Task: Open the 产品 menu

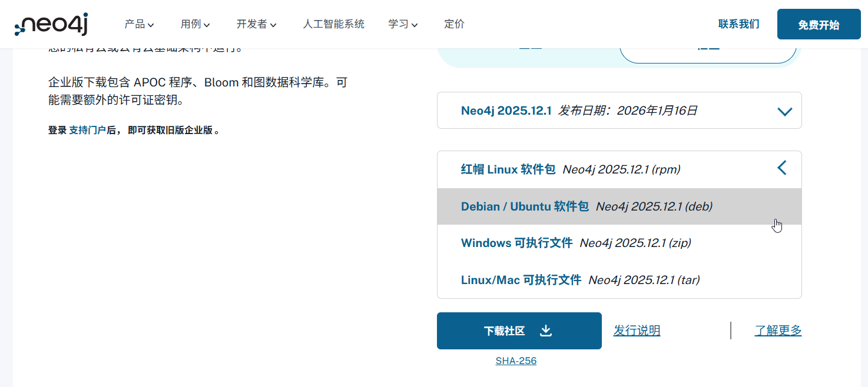Action: tap(139, 24)
